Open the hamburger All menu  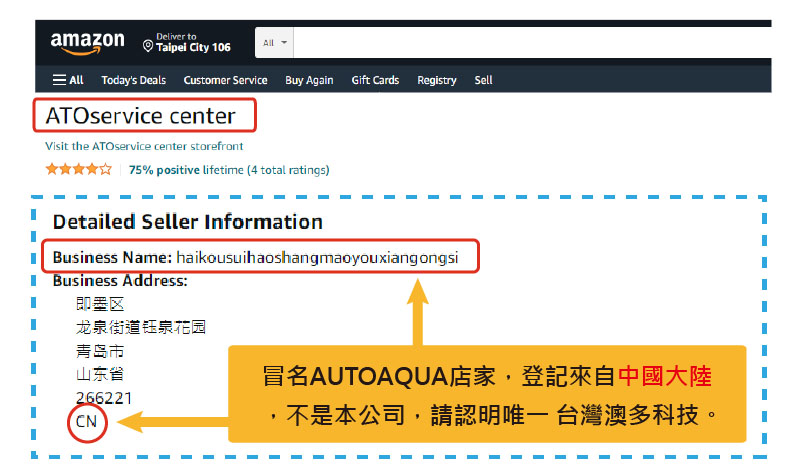68,80
